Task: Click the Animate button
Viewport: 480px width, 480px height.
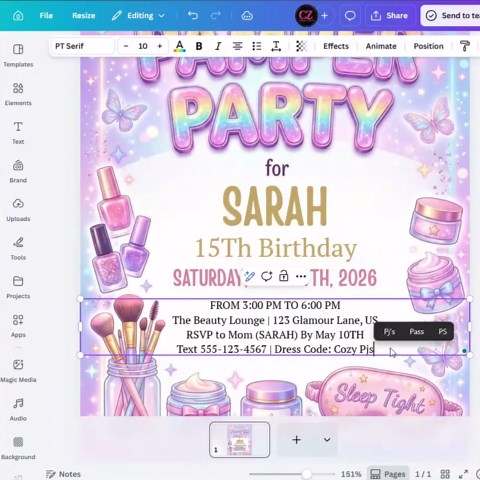Action: tap(381, 46)
